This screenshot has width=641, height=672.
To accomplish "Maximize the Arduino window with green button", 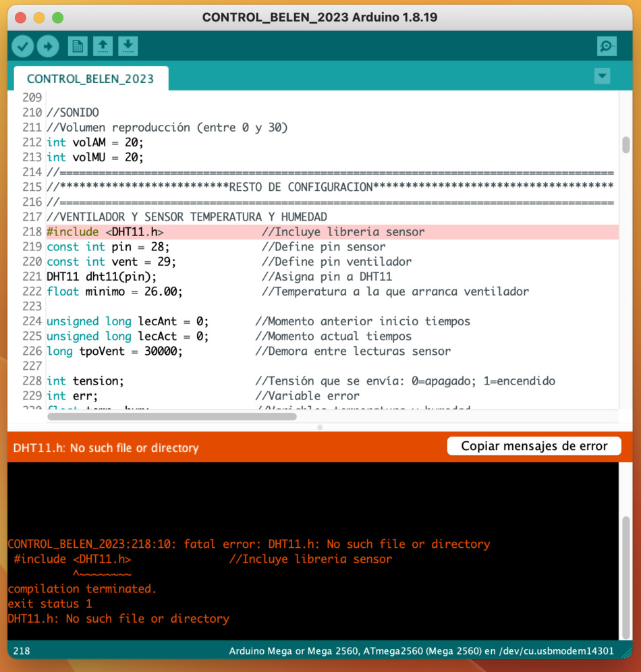I will click(58, 18).
